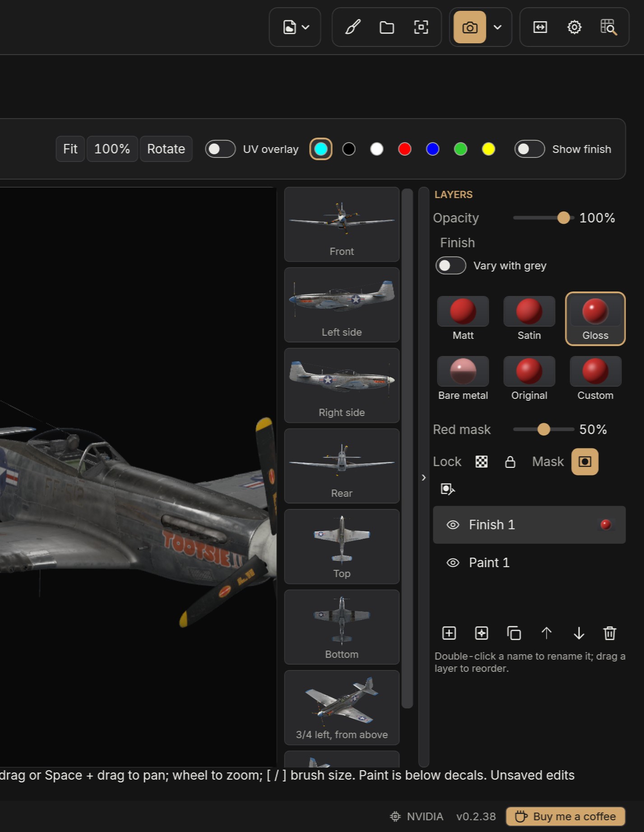Pick the Front view thumbnail

[x=342, y=224]
